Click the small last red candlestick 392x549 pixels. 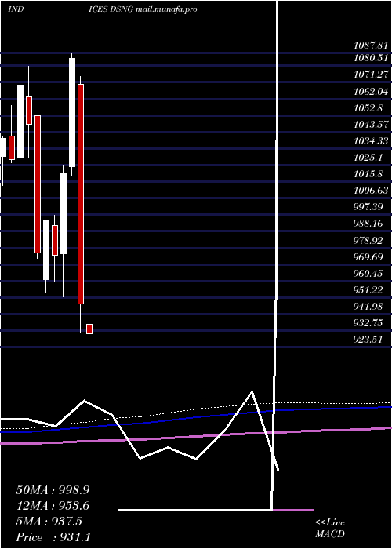[x=89, y=329]
